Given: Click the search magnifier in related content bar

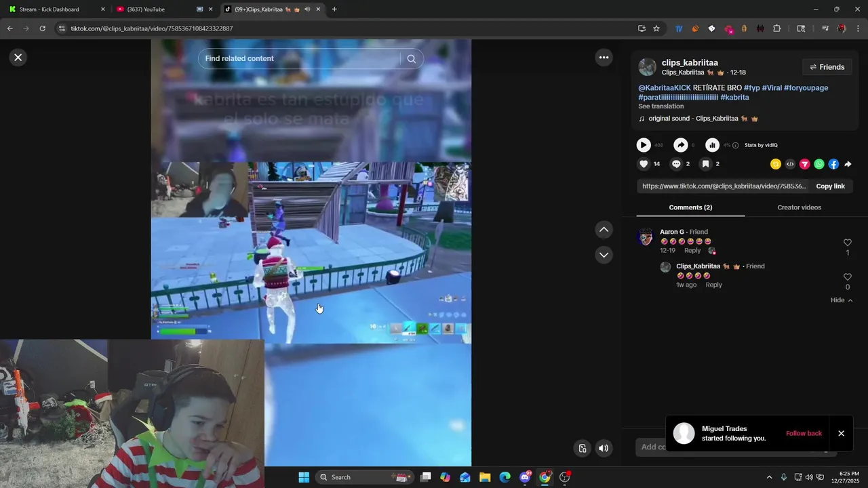Looking at the screenshot, I should pos(411,59).
